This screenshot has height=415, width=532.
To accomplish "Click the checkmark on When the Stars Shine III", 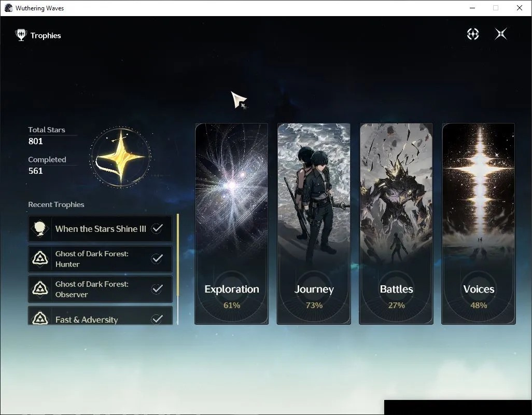I will point(157,228).
